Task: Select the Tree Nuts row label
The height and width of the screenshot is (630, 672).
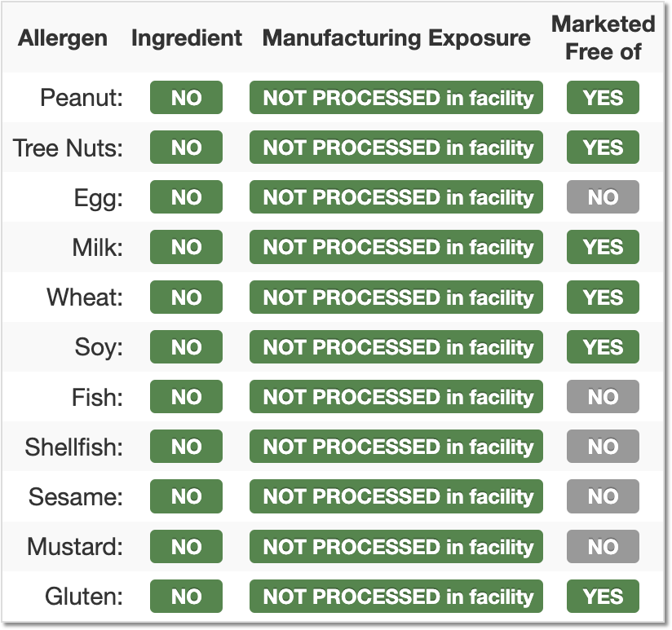Action: pyautogui.click(x=68, y=148)
